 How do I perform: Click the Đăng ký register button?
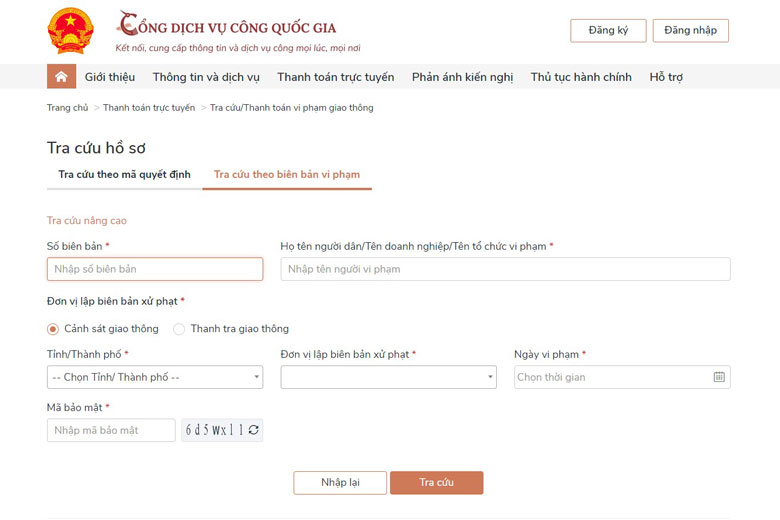[x=608, y=30]
